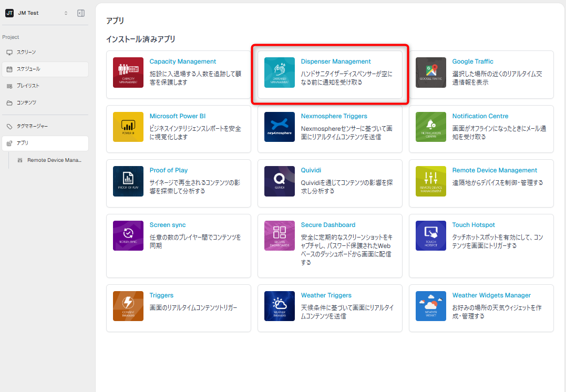
Task: Click the Screen sync title link
Action: (x=168, y=224)
